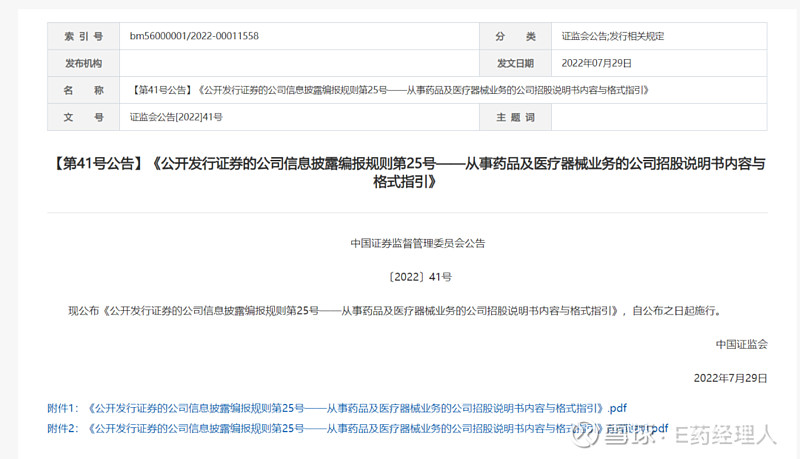Select the 发布机构 label cell
The height and width of the screenshot is (459, 800).
[x=84, y=63]
